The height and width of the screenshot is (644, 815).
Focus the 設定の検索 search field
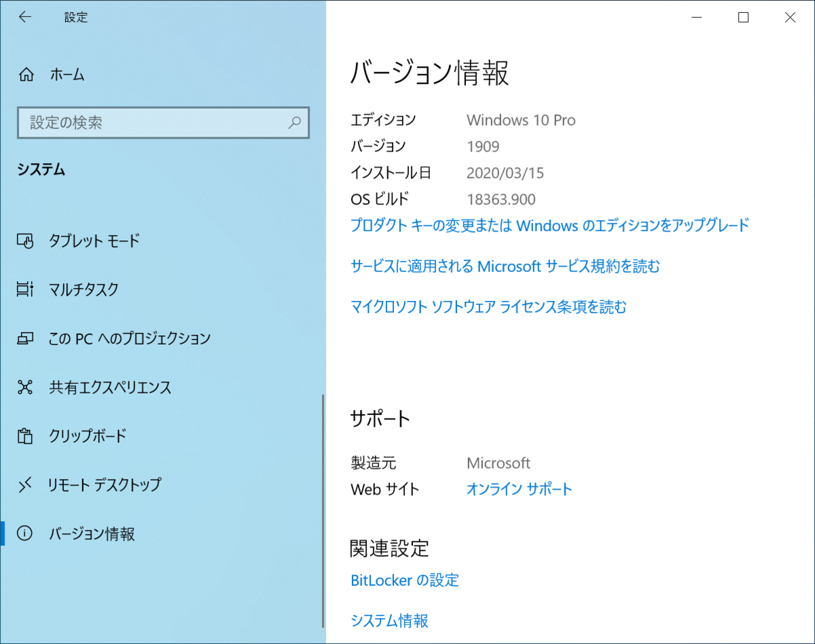(163, 123)
